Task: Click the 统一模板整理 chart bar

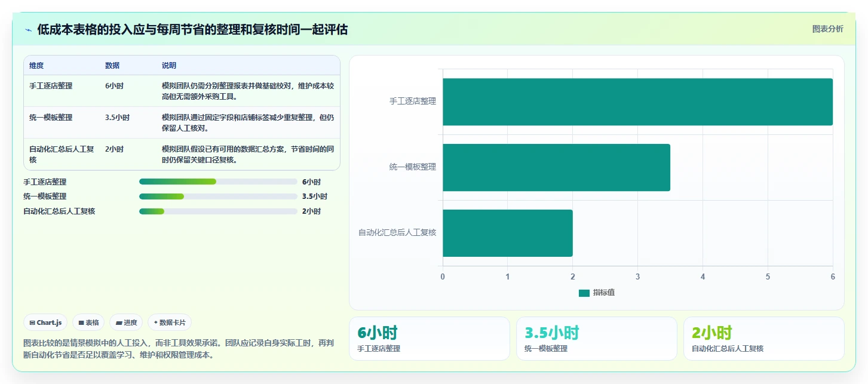Action: point(556,167)
